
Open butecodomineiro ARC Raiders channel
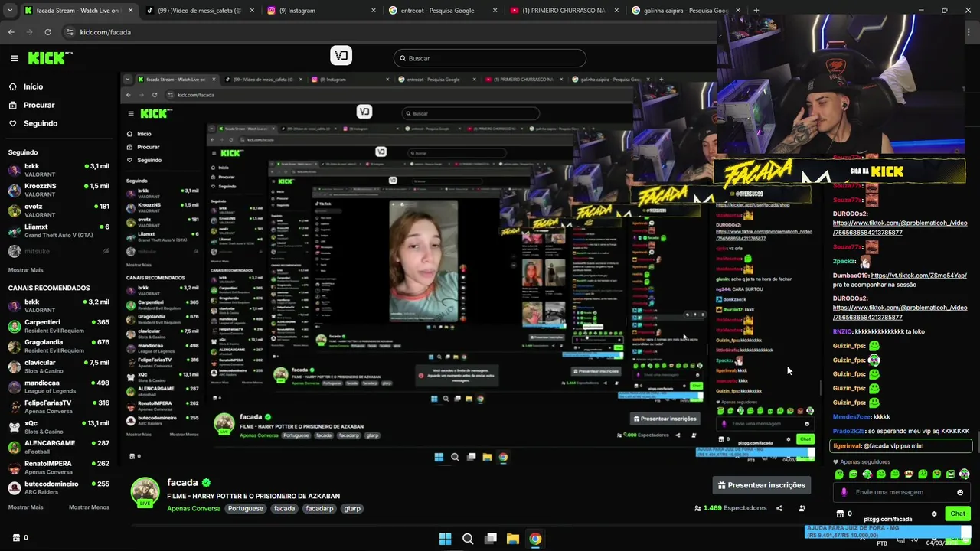(59, 487)
